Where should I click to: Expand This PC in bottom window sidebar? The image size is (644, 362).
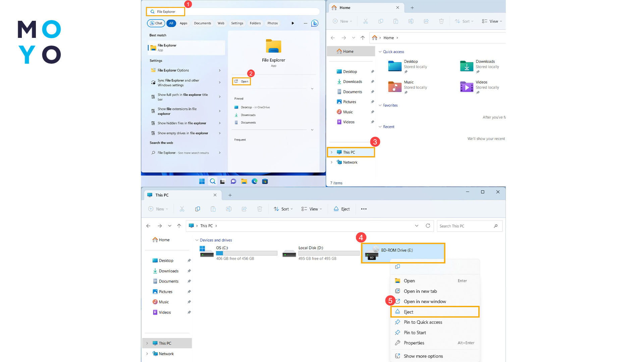pyautogui.click(x=147, y=343)
